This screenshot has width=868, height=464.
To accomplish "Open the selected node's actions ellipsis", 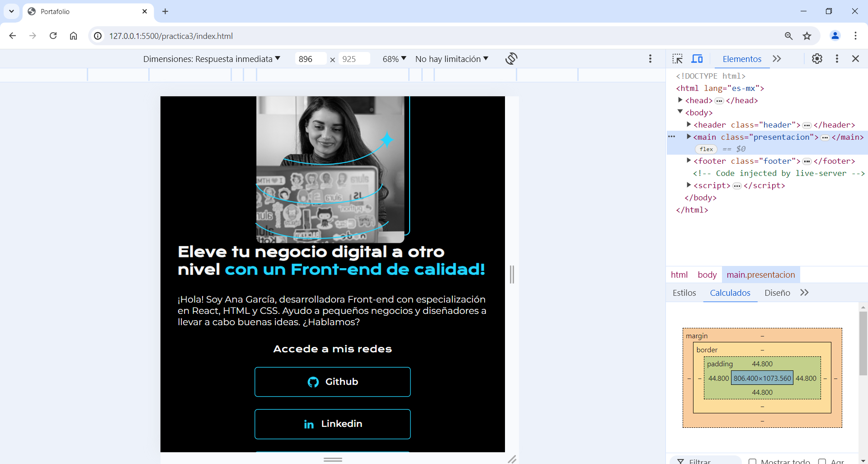I will pos(672,137).
